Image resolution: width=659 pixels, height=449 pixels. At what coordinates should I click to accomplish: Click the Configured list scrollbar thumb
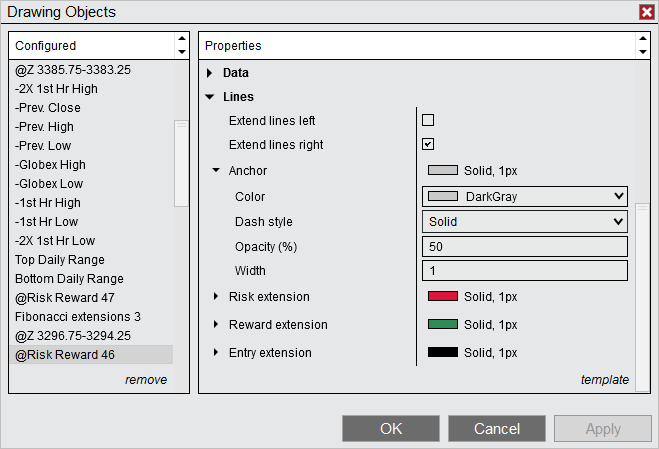[x=181, y=164]
